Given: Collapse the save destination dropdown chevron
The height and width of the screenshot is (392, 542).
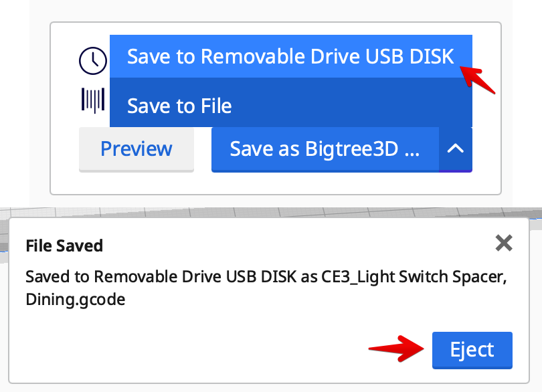Looking at the screenshot, I should pyautogui.click(x=456, y=149).
